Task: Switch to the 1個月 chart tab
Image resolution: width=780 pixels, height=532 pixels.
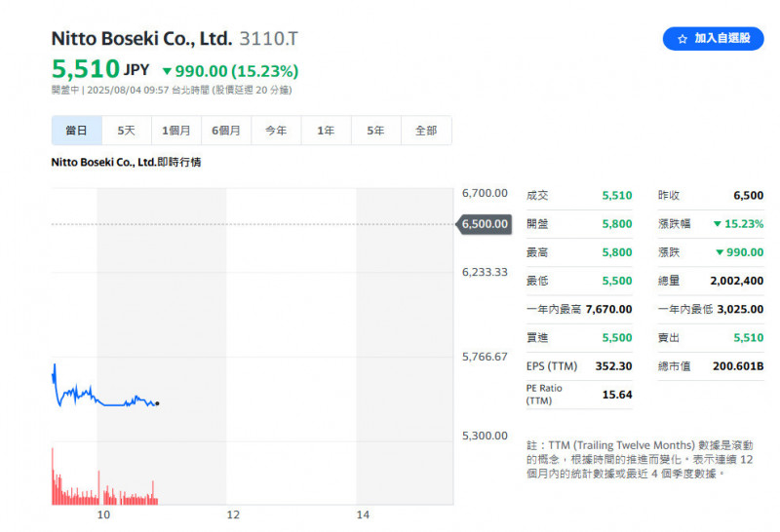Action: click(176, 131)
